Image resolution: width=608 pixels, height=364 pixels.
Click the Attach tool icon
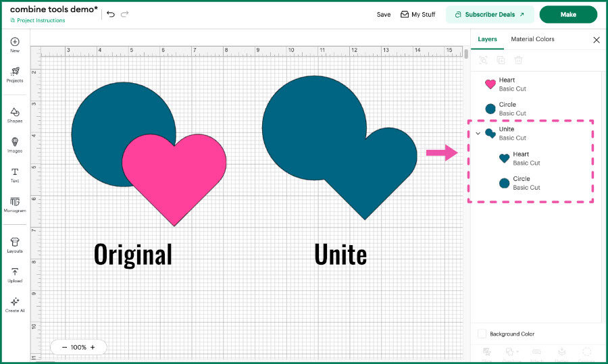tap(536, 352)
